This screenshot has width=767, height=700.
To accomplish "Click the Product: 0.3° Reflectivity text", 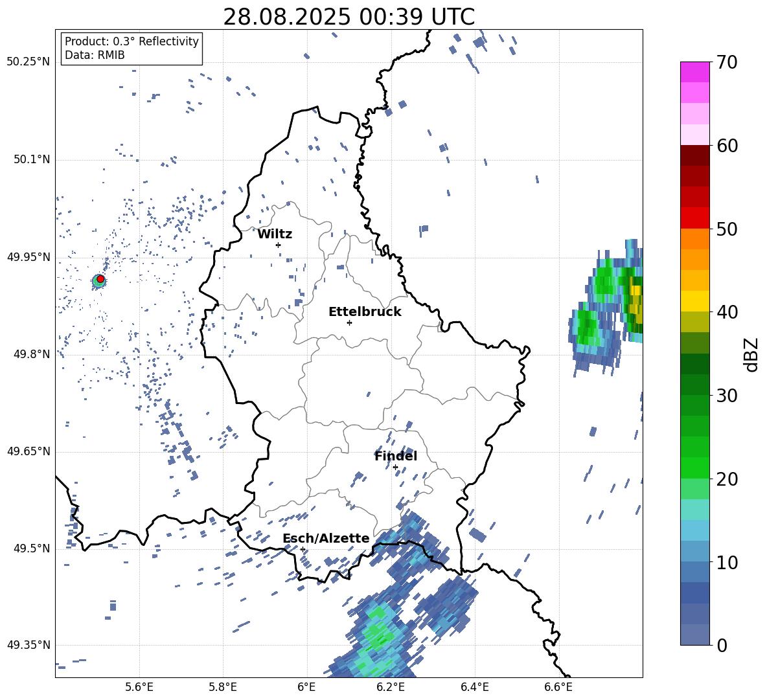I will click(x=132, y=41).
